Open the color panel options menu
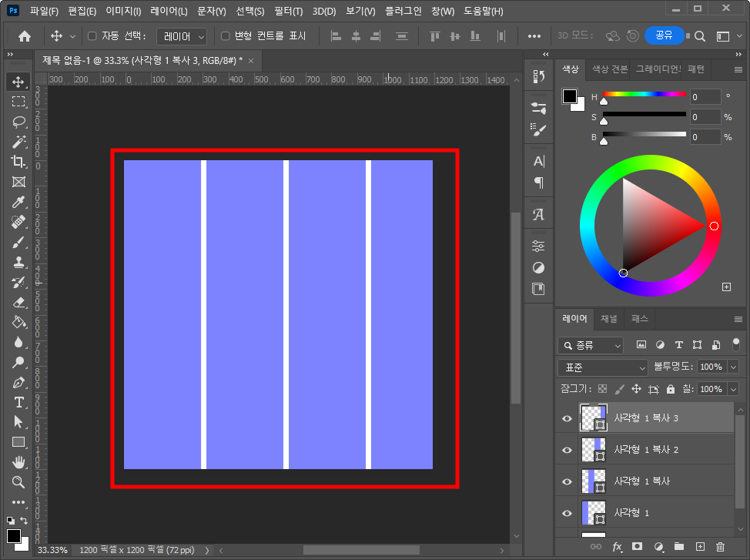 (738, 70)
